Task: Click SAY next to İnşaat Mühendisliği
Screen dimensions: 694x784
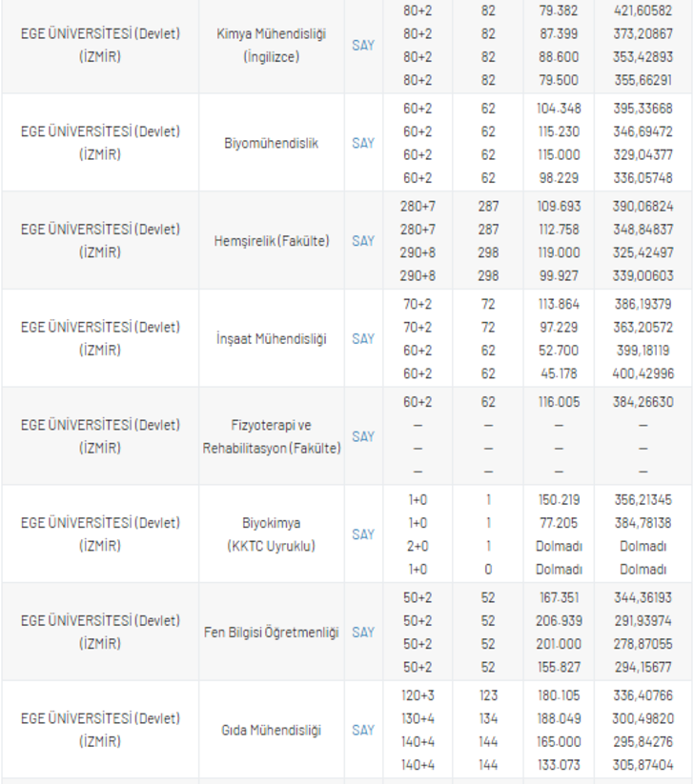Action: (x=363, y=338)
